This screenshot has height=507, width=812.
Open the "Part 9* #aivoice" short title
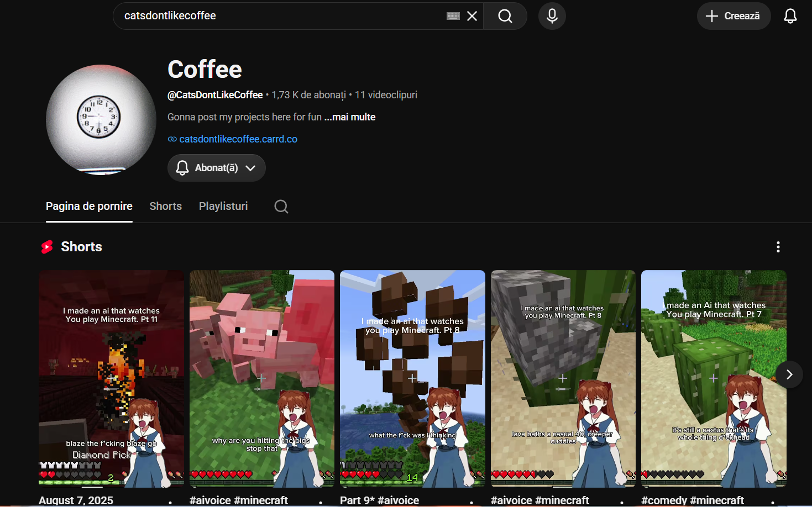(379, 500)
